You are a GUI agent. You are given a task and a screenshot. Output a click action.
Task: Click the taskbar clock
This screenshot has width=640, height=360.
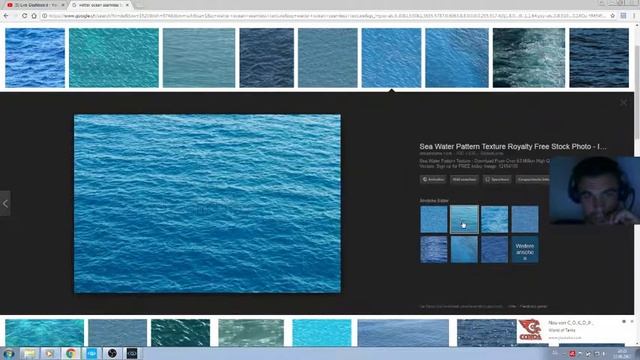coord(622,354)
